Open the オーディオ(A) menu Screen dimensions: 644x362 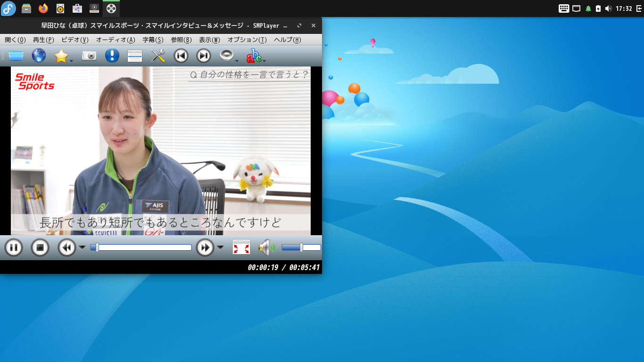tap(116, 40)
